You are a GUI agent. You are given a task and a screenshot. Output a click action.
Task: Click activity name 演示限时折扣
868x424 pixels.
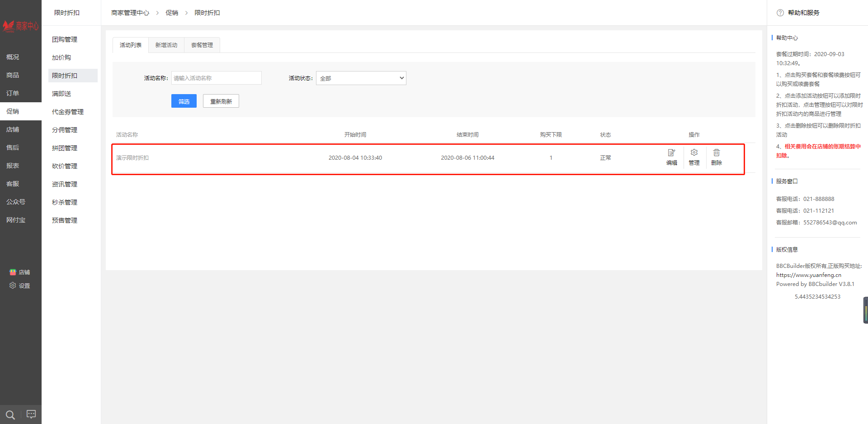(132, 157)
